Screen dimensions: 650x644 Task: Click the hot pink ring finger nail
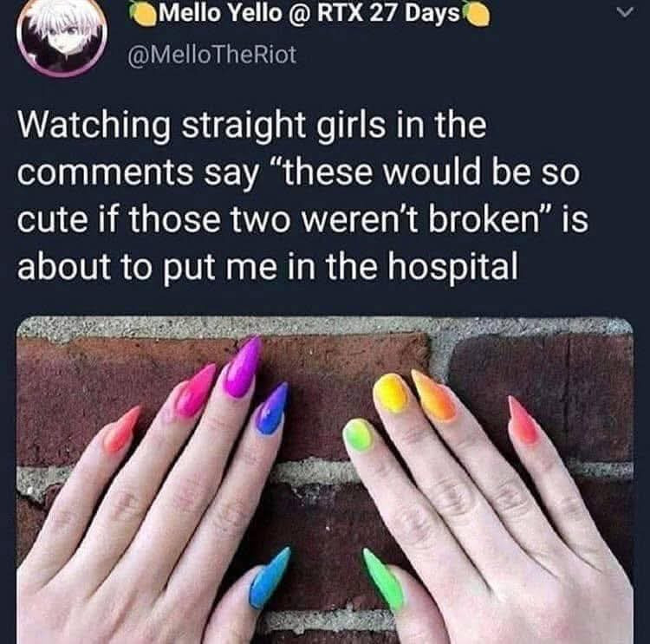(196, 390)
